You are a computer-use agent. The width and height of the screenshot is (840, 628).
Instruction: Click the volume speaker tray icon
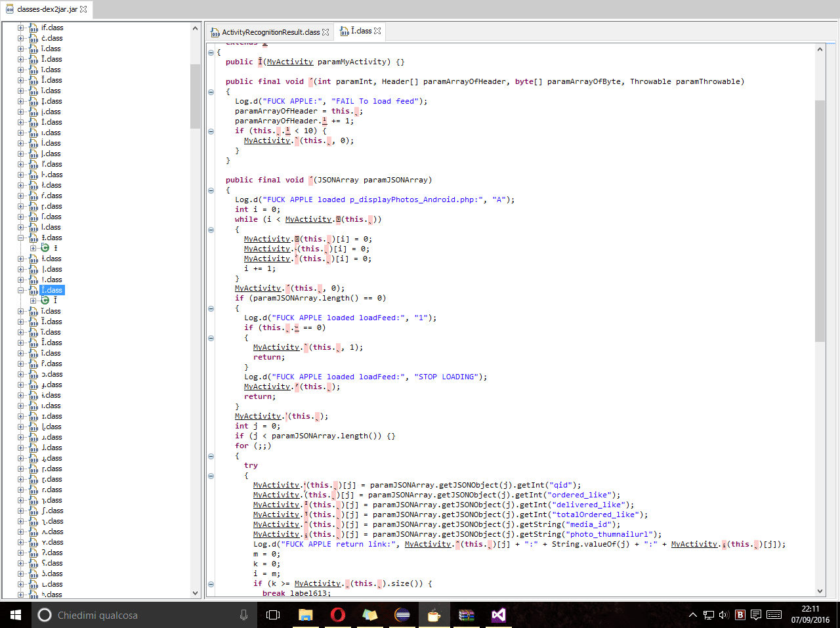point(724,615)
